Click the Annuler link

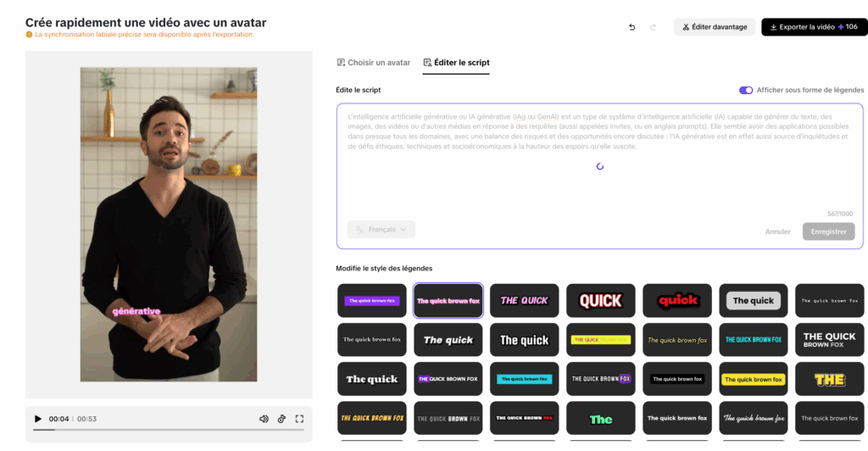point(777,232)
